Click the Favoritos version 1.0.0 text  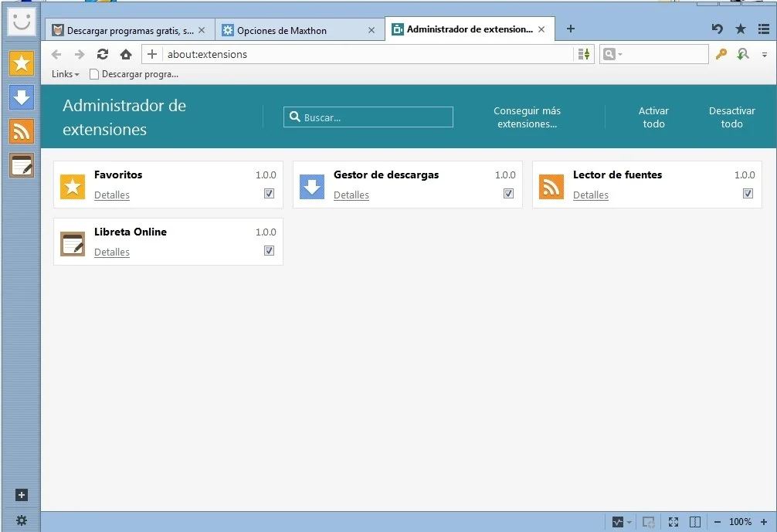click(x=266, y=175)
